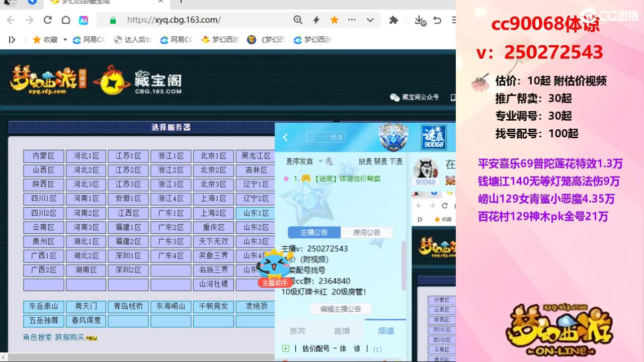Select the 内蒙区 server region
644x362 pixels.
pyautogui.click(x=43, y=156)
